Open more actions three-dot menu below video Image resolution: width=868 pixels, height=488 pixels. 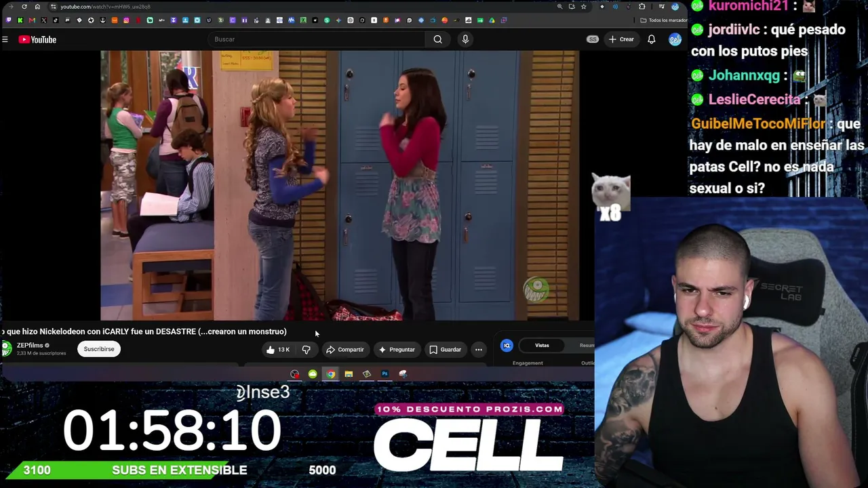point(479,350)
